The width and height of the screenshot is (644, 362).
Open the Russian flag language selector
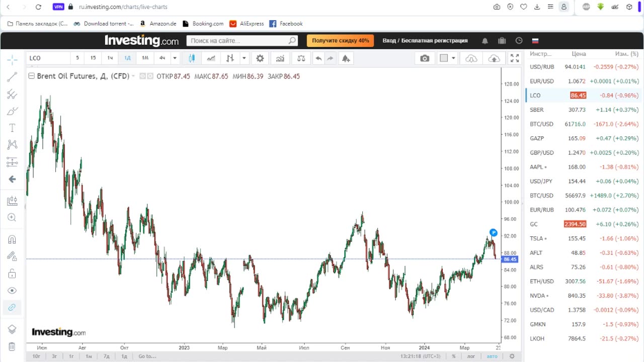click(x=535, y=41)
